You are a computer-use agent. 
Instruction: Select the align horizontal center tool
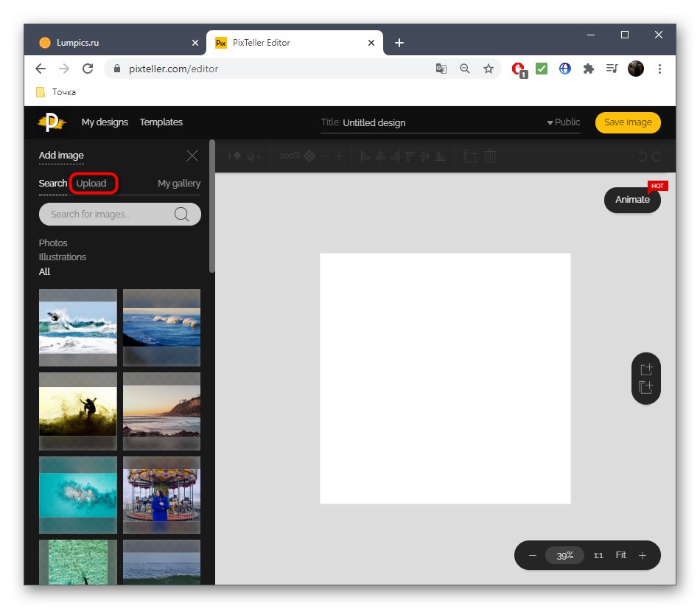(380, 156)
